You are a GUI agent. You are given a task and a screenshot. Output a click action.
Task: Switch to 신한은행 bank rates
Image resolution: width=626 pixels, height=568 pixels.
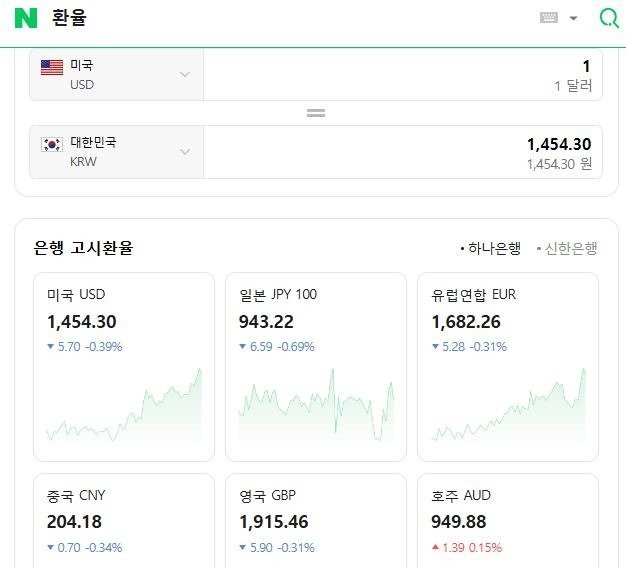click(x=567, y=248)
